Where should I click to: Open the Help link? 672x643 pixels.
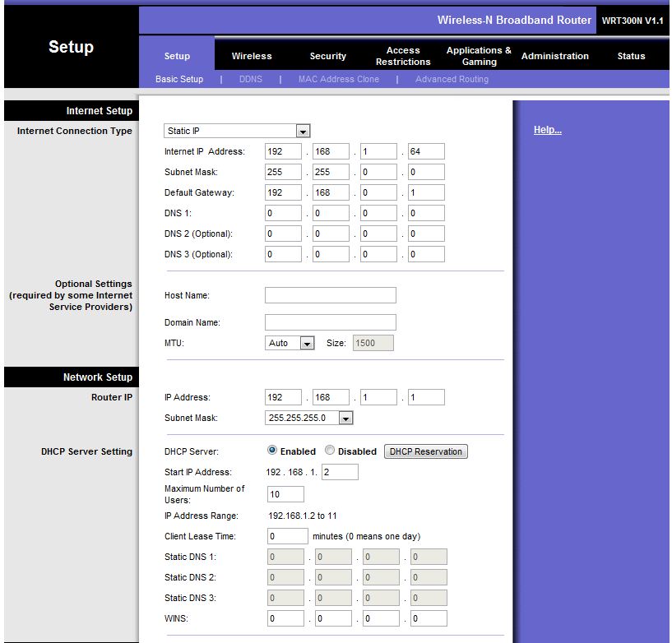548,130
